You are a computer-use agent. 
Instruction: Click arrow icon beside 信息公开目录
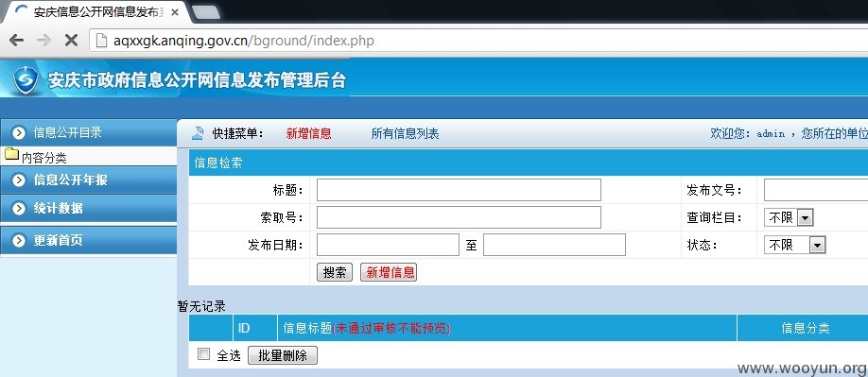pos(19,132)
